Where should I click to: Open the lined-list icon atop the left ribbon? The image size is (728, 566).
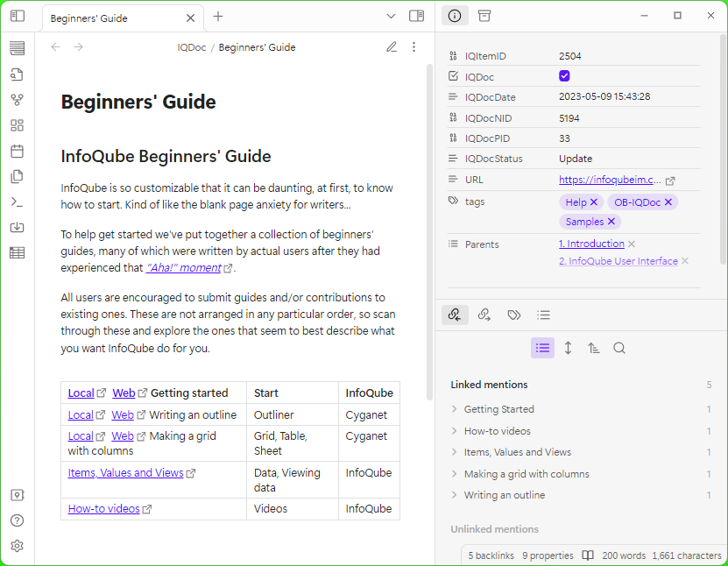pyautogui.click(x=18, y=48)
